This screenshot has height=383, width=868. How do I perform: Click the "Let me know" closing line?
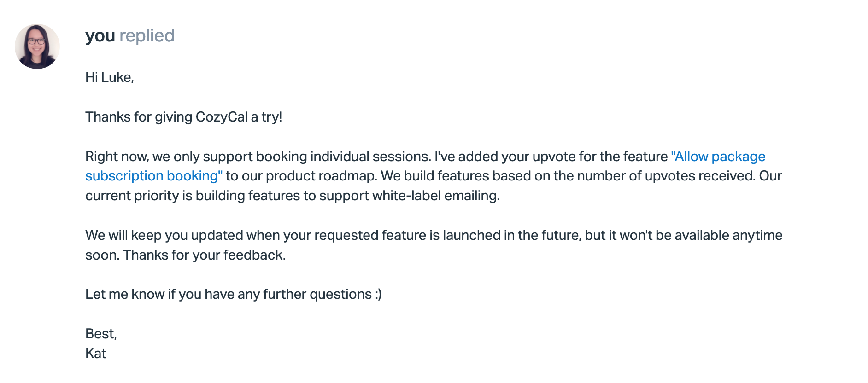(125, 294)
